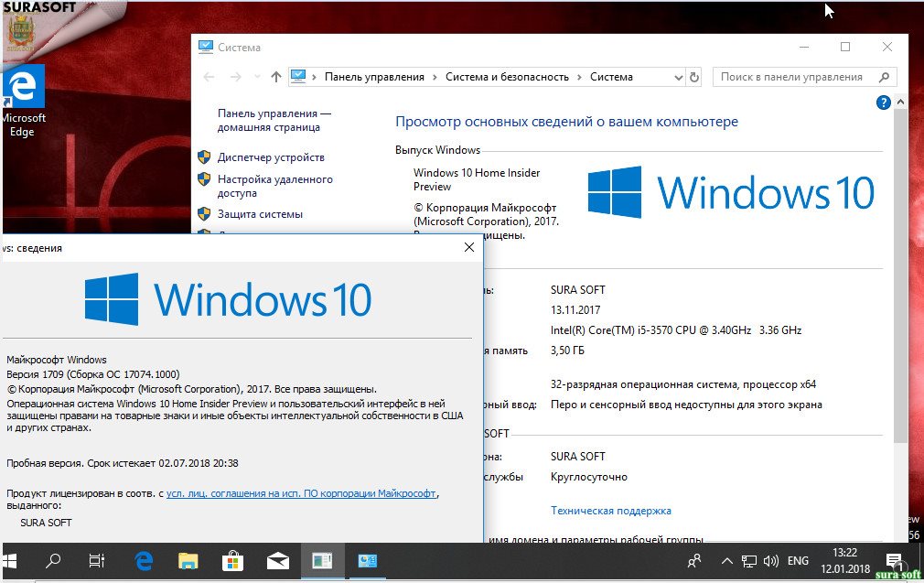Open Microsoft Edge desktop shortcut
924x583 pixels.
coord(23,102)
